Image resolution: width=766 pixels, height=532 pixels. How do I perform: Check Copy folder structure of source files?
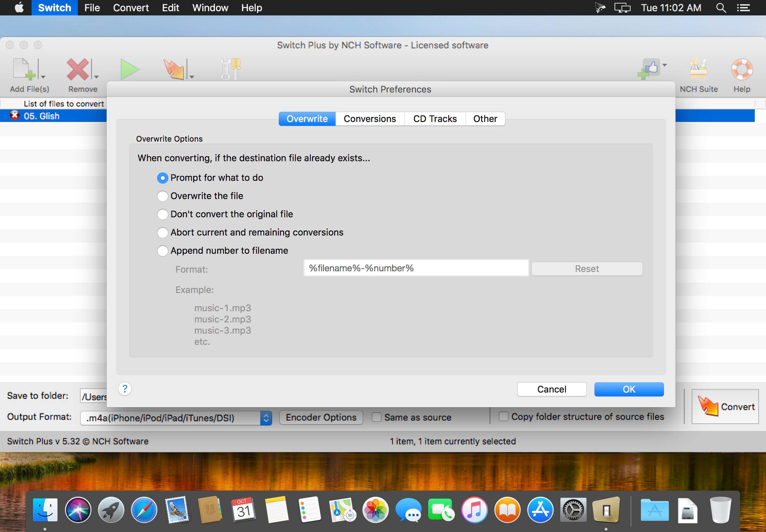[503, 416]
